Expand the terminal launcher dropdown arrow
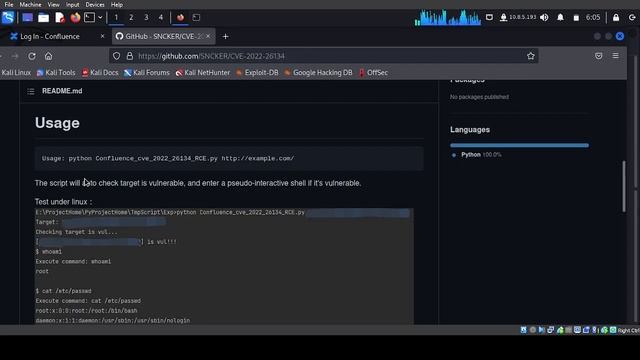The image size is (640, 360). 100,18
